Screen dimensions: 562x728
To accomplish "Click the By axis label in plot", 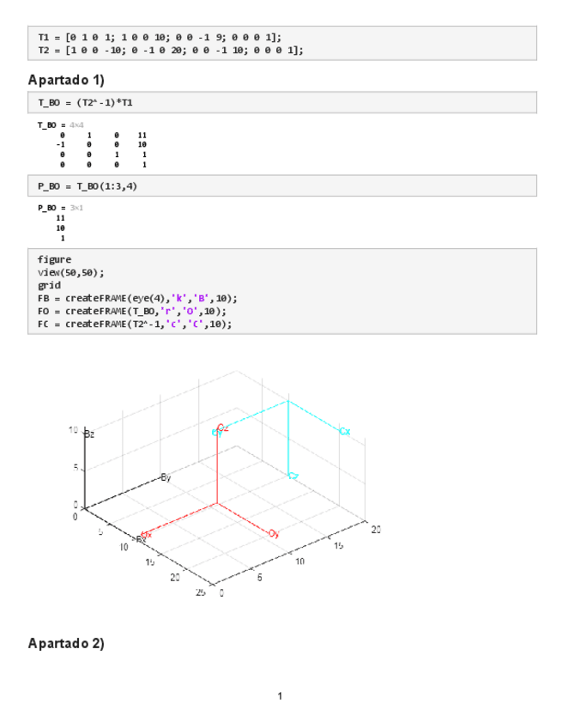I will click(x=166, y=477).
